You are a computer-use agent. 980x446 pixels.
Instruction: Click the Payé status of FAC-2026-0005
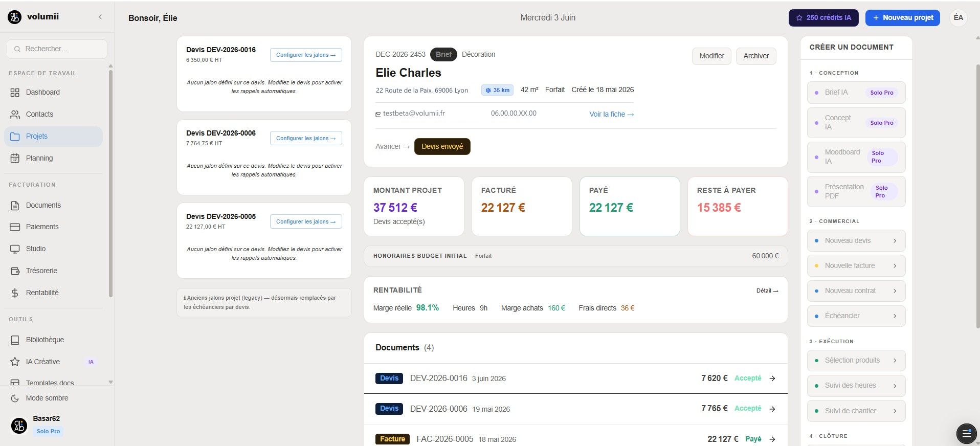pyautogui.click(x=753, y=439)
